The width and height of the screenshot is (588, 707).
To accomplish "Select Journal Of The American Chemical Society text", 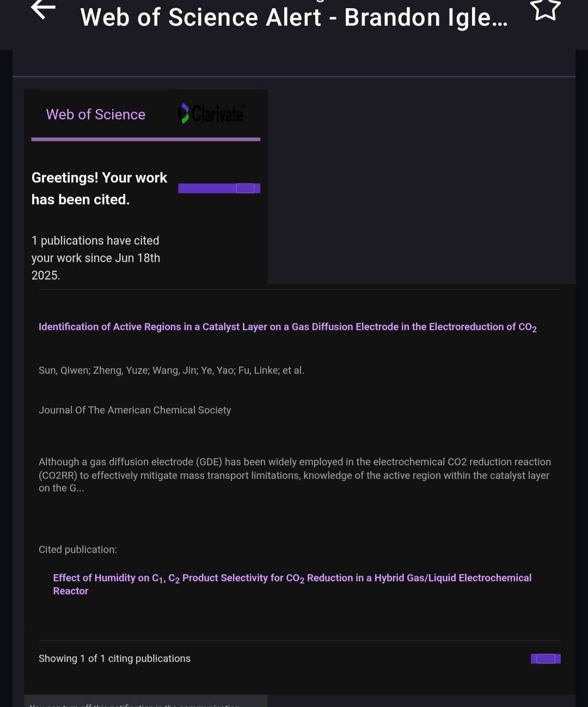I will 135,410.
